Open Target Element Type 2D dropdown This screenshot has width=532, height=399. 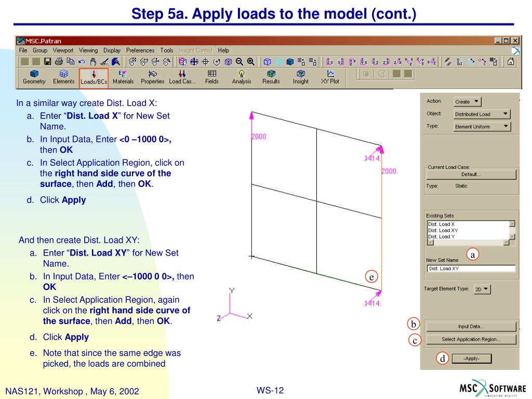[x=482, y=289]
